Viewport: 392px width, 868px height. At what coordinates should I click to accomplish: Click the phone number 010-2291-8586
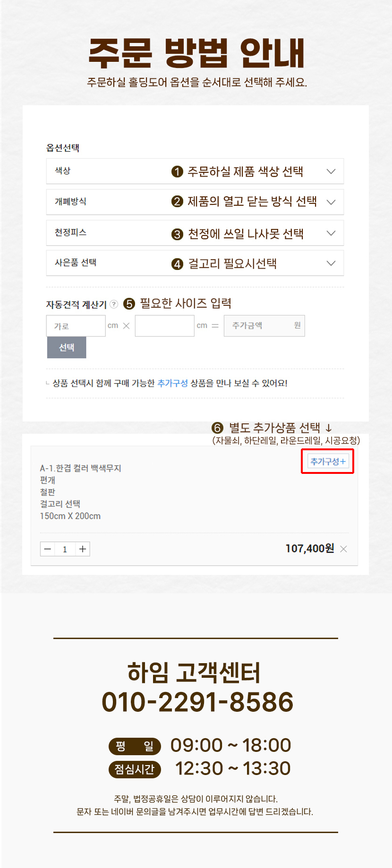(x=197, y=702)
